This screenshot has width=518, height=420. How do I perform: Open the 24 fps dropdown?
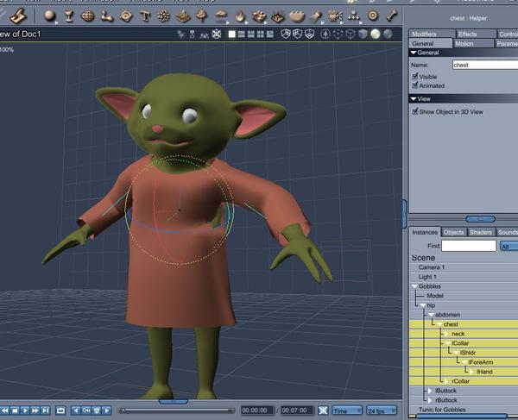click(382, 411)
